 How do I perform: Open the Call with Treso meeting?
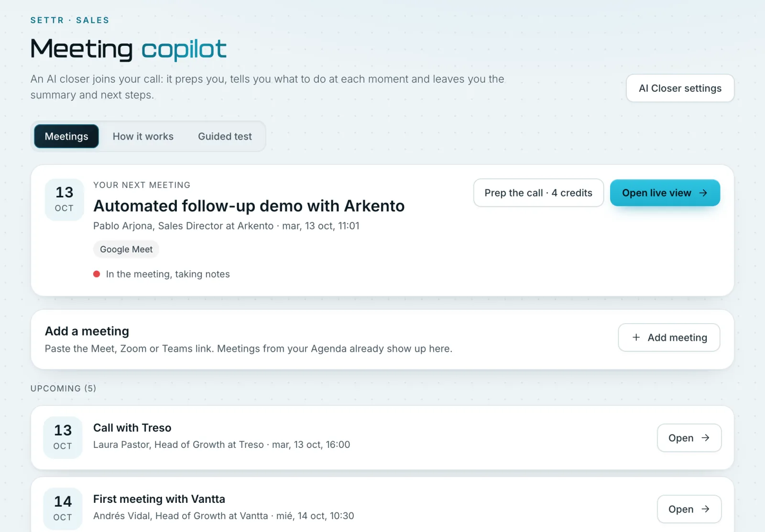point(689,438)
